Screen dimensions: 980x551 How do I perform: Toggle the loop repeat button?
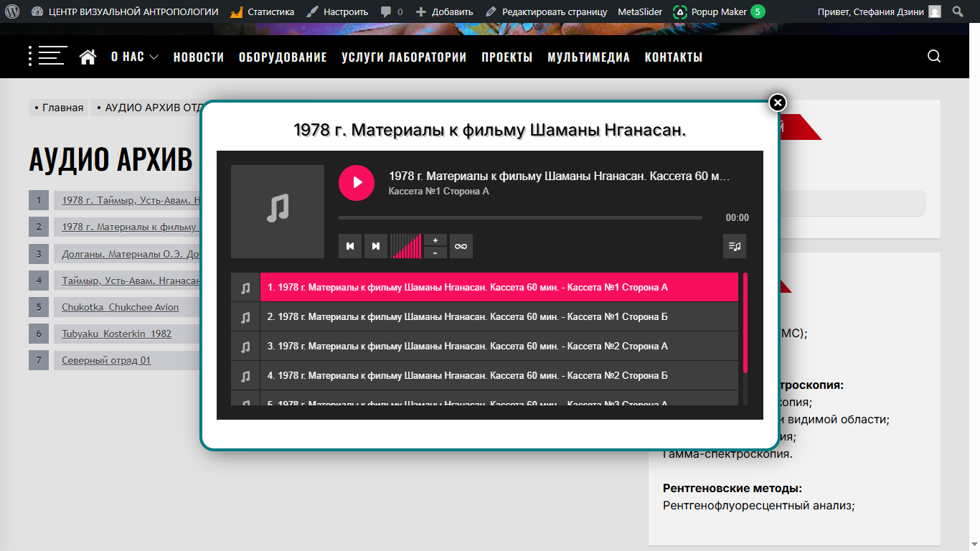click(461, 246)
